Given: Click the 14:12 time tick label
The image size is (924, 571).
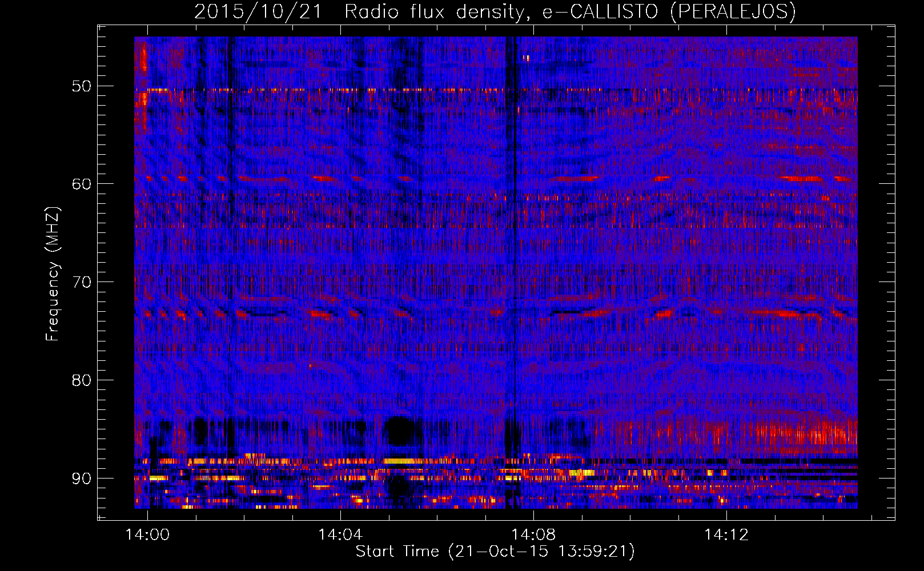Looking at the screenshot, I should pyautogui.click(x=726, y=535).
